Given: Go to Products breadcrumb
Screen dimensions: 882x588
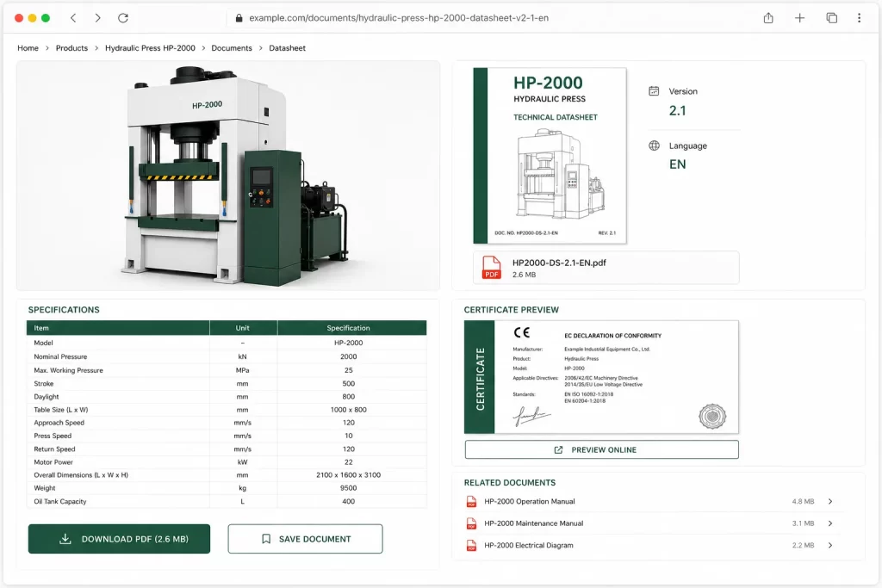Looking at the screenshot, I should pyautogui.click(x=71, y=48).
